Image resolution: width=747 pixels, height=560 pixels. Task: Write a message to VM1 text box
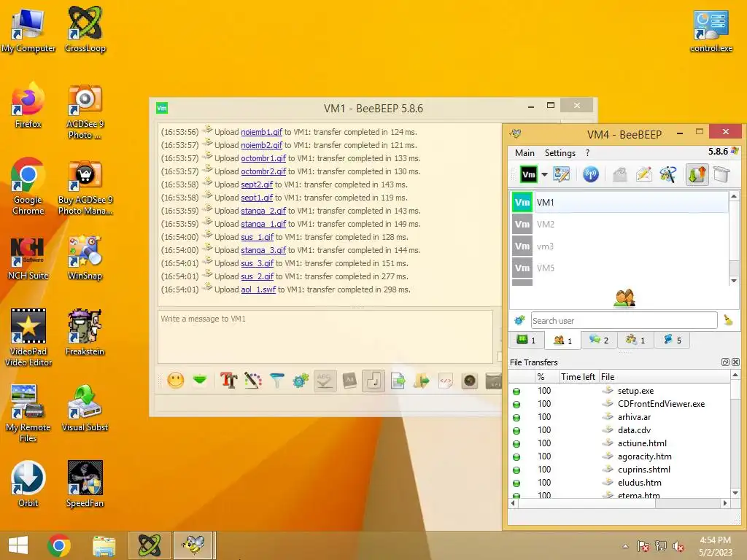pyautogui.click(x=325, y=337)
